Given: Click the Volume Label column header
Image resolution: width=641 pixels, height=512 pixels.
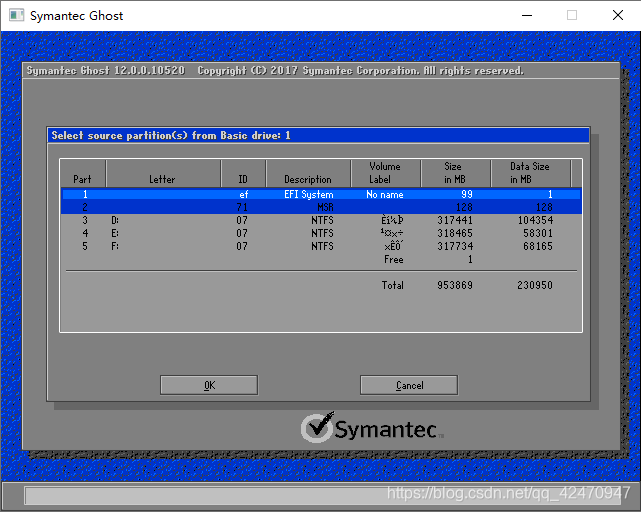Looking at the screenshot, I should coord(385,173).
